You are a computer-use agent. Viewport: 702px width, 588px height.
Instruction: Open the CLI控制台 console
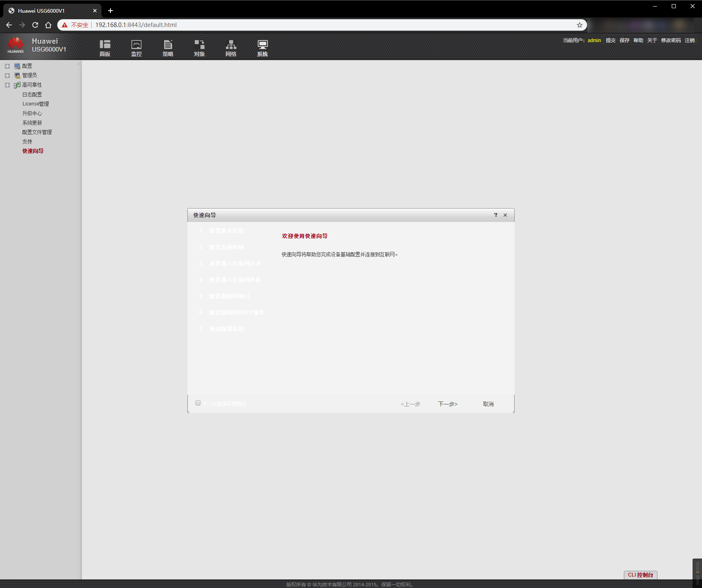[640, 575]
